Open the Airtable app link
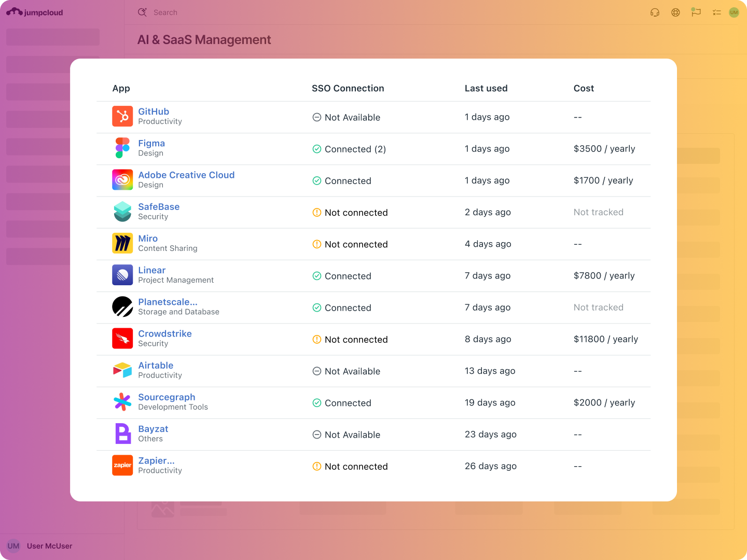Image resolution: width=747 pixels, height=560 pixels. pos(156,365)
